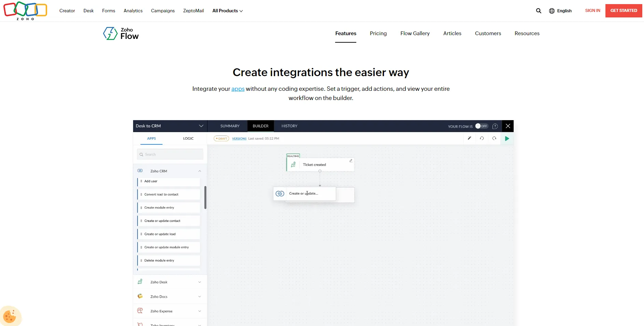644x326 pixels.
Task: Open Campaigns in top navigation
Action: pyautogui.click(x=163, y=11)
